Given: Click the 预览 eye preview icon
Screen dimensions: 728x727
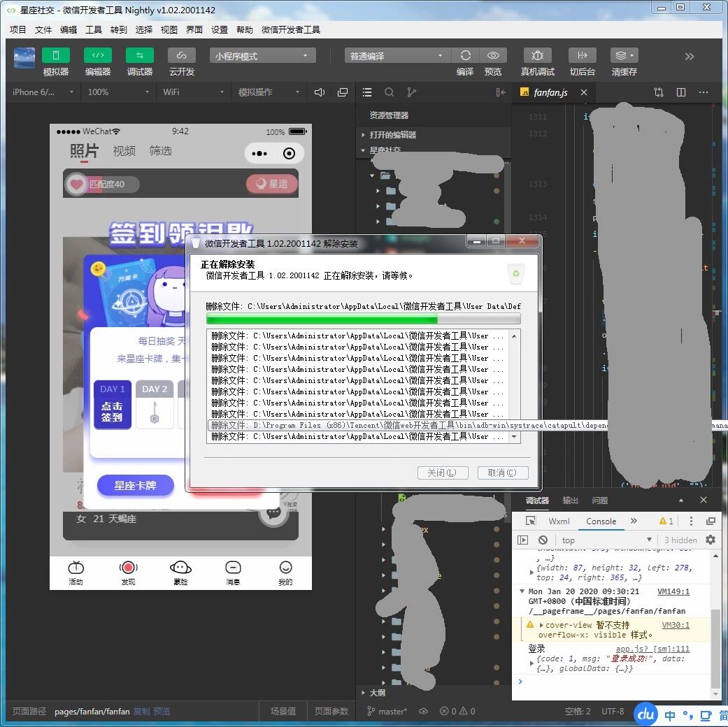Looking at the screenshot, I should (493, 56).
